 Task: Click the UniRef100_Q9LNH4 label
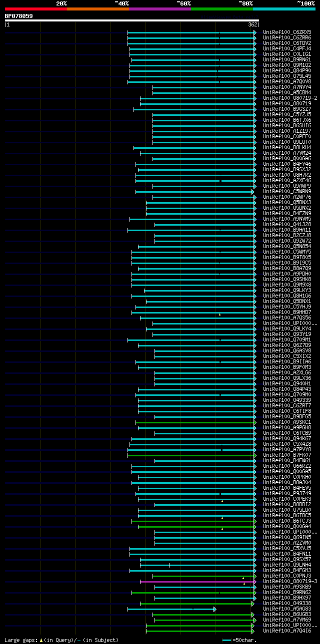coord(287,565)
